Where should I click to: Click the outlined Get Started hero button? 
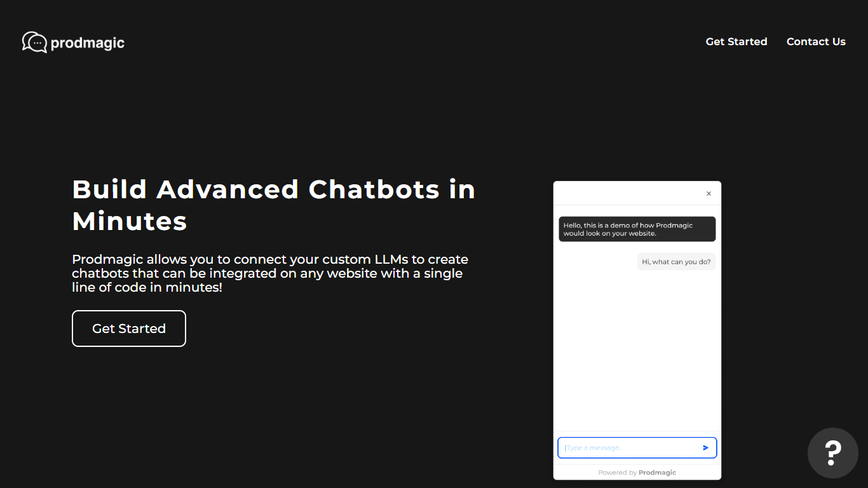129,329
